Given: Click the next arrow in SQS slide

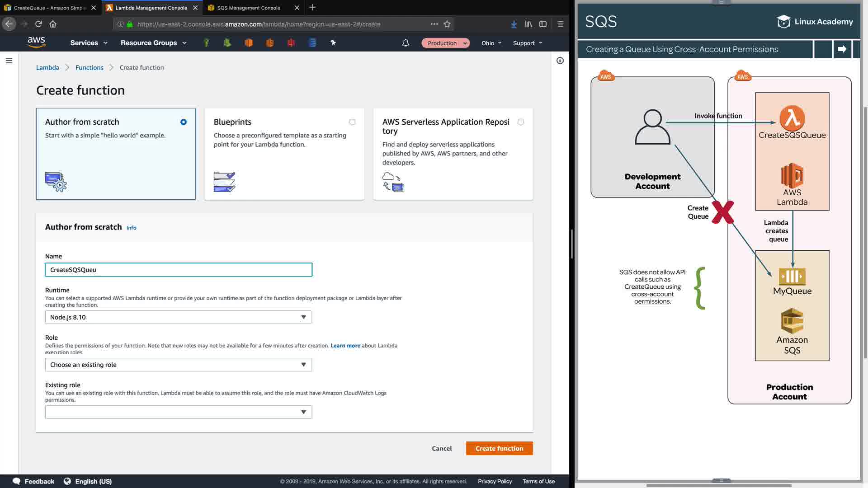Looking at the screenshot, I should click(x=842, y=49).
